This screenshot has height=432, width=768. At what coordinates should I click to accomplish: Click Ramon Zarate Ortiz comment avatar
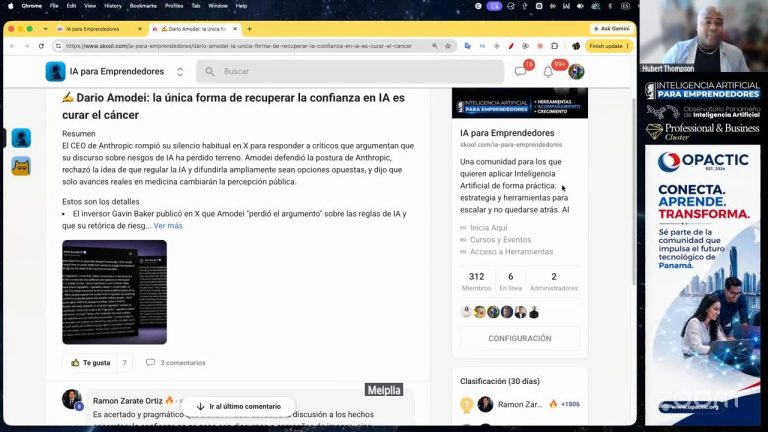(72, 399)
